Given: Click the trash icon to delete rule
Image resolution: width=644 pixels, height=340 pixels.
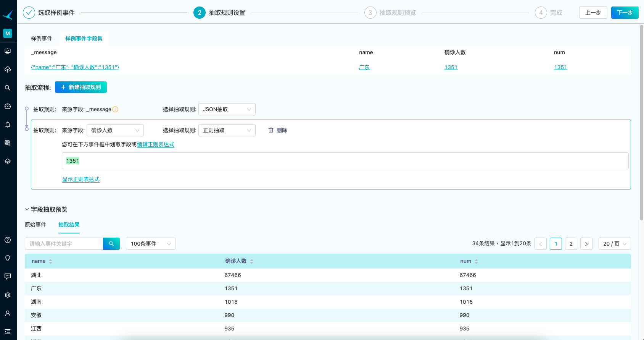Looking at the screenshot, I should tap(271, 130).
